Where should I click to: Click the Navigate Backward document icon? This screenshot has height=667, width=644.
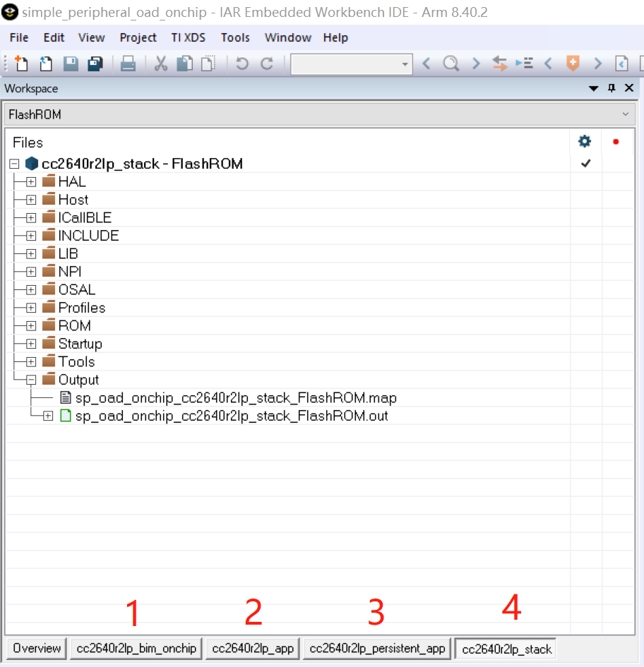coord(621,64)
